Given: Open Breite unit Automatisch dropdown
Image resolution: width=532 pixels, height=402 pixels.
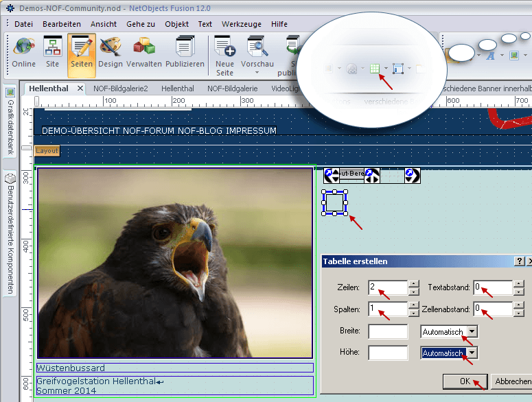Looking at the screenshot, I should point(472,331).
